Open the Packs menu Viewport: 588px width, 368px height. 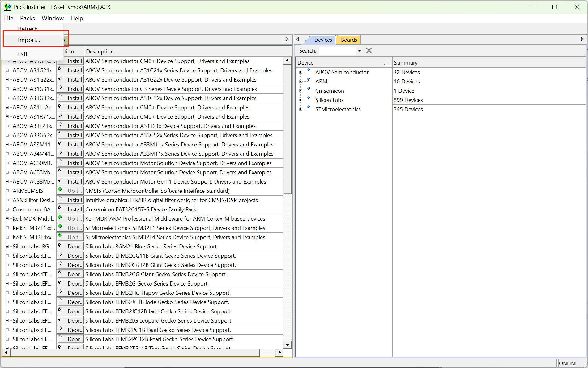pos(28,18)
